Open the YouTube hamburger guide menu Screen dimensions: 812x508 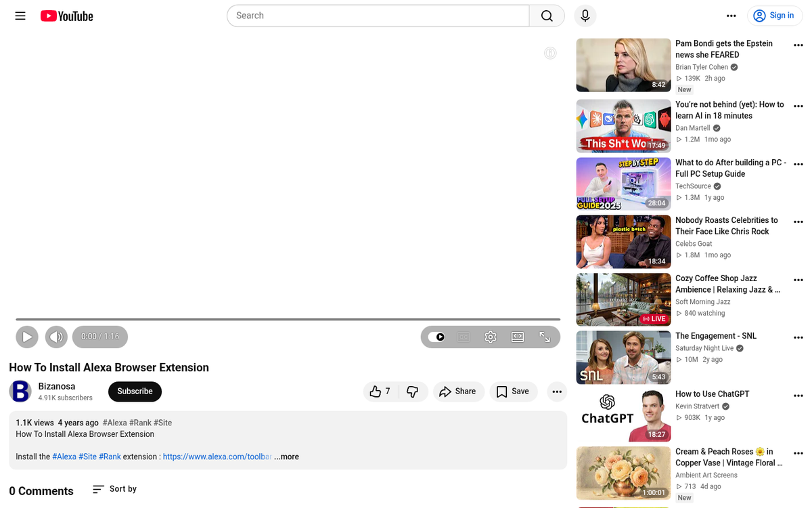pos(20,16)
